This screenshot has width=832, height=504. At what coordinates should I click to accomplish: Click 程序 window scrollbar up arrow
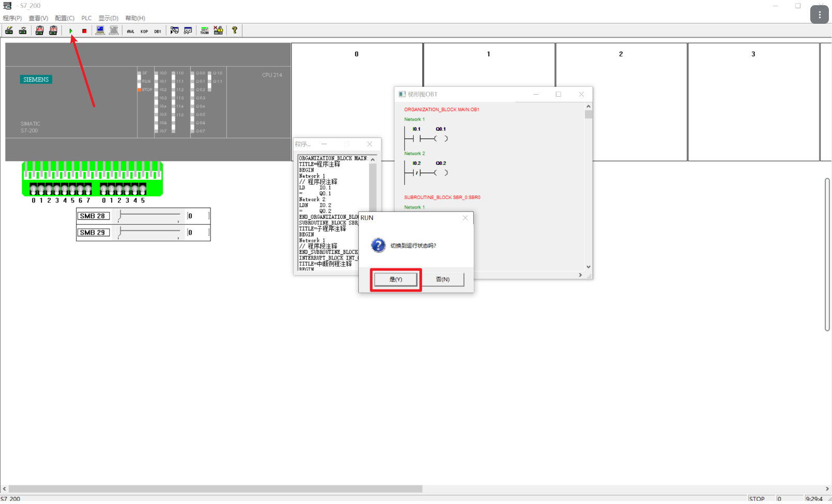pos(373,160)
